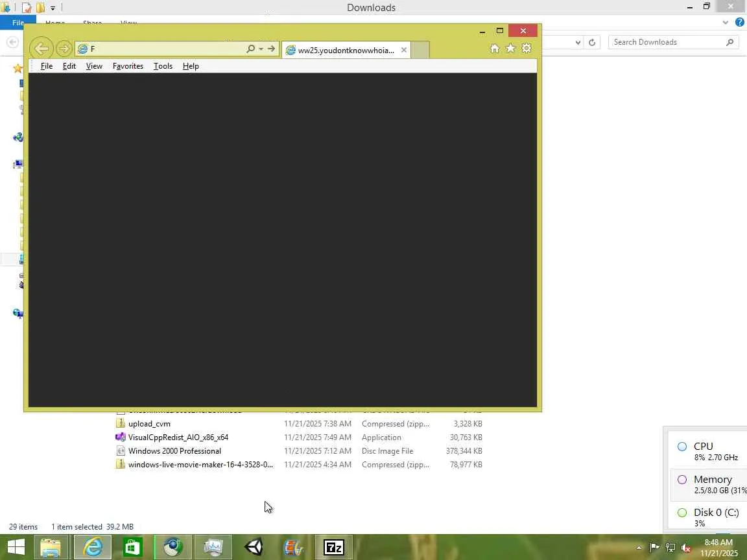Open the Help menu in Internet Explorer
The image size is (747, 560).
coord(191,66)
